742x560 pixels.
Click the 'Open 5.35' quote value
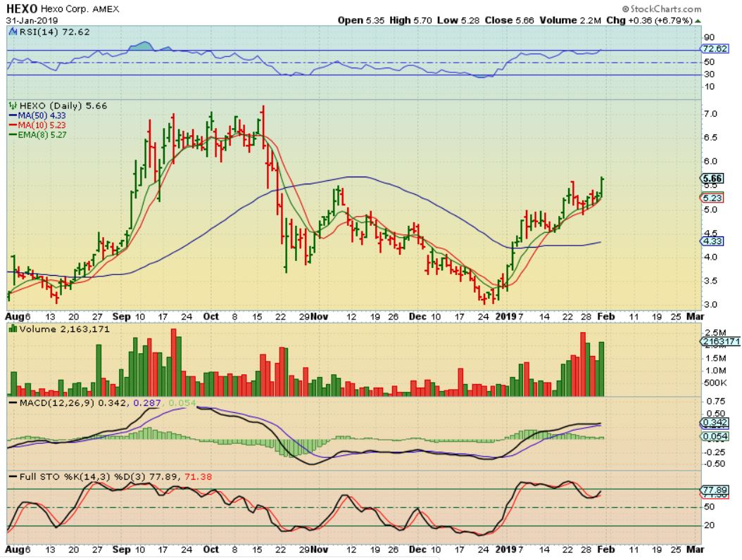[x=361, y=20]
